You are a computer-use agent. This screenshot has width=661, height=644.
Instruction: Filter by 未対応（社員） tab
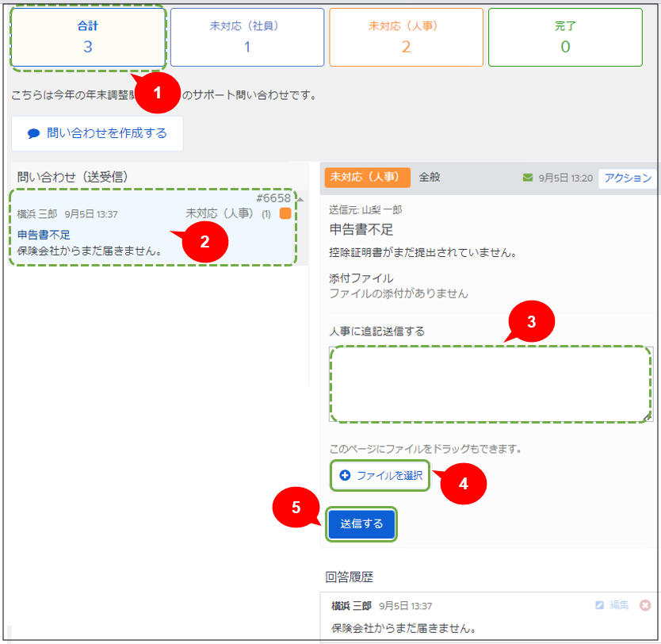[x=247, y=37]
